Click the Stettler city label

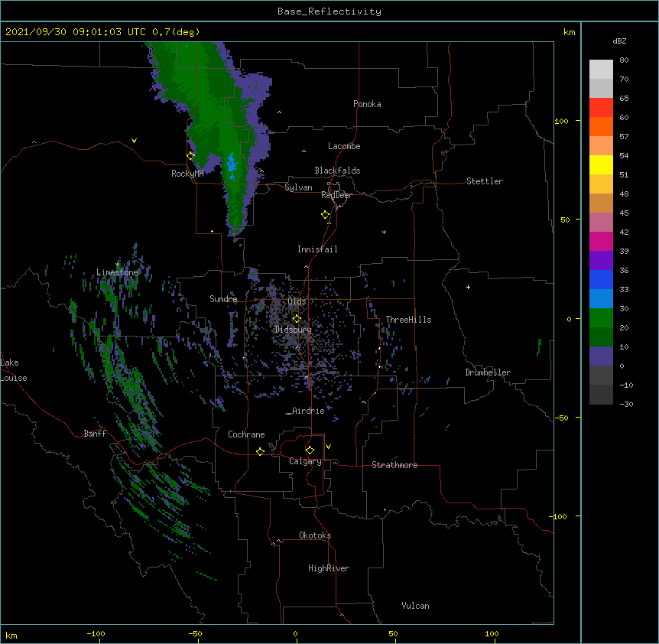click(x=485, y=181)
